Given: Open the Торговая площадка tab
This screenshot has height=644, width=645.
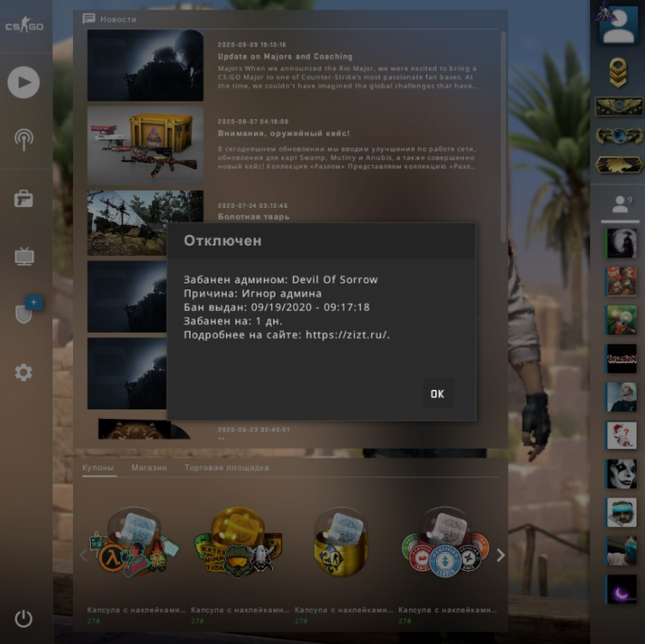Looking at the screenshot, I should (x=227, y=468).
